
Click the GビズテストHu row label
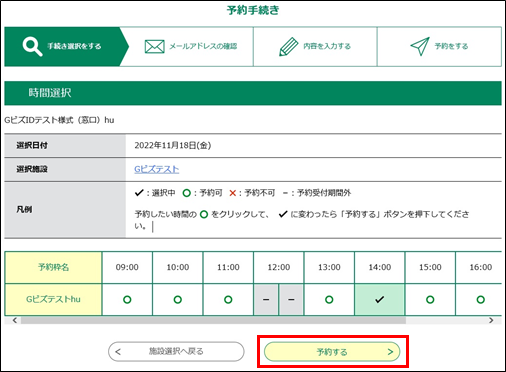click(53, 299)
